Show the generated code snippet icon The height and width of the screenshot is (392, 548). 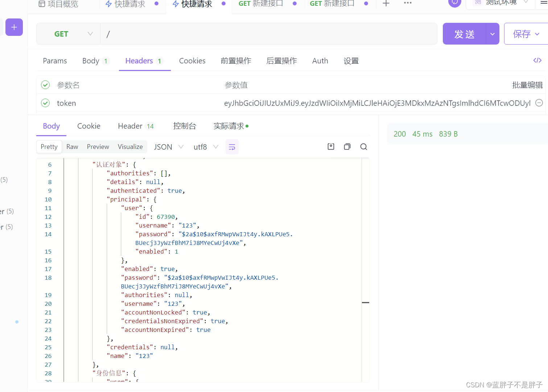(x=537, y=60)
